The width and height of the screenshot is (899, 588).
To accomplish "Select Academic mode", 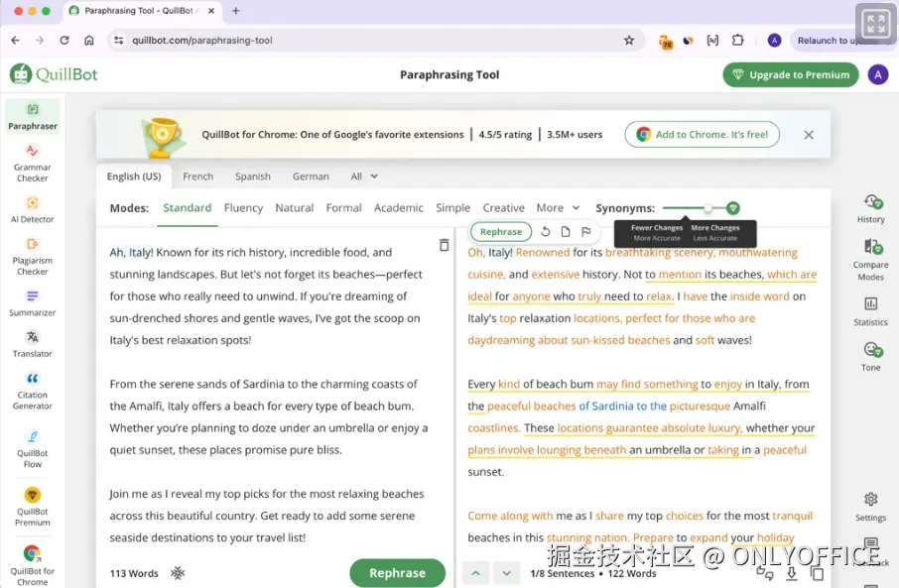I will coord(399,208).
